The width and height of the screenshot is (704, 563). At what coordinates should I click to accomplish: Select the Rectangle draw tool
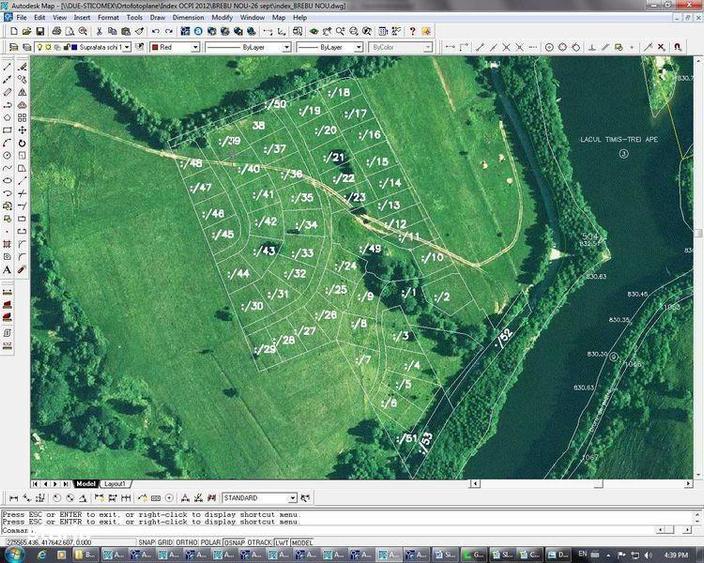pyautogui.click(x=7, y=130)
